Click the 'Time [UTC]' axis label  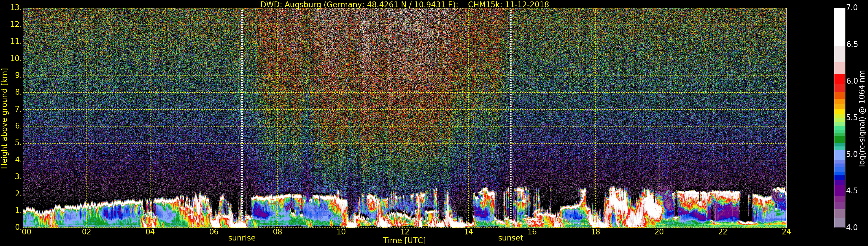[404, 241]
